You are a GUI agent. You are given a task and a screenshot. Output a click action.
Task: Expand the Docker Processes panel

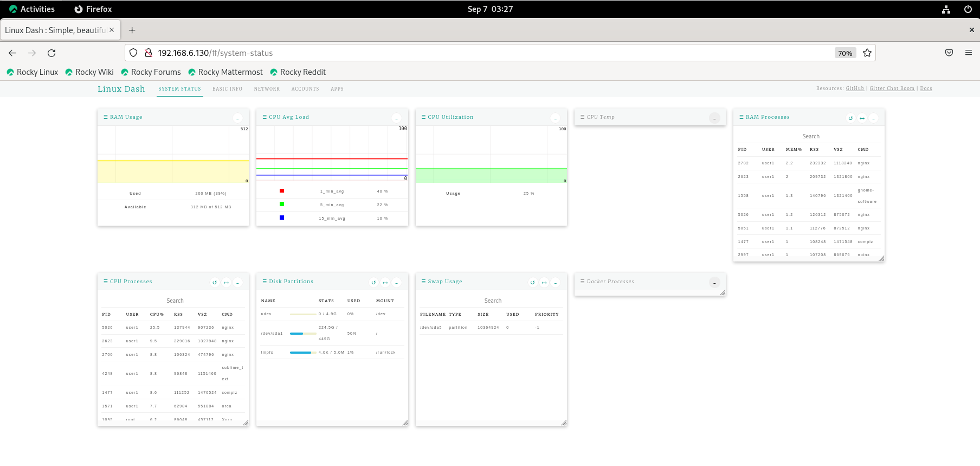tap(714, 282)
